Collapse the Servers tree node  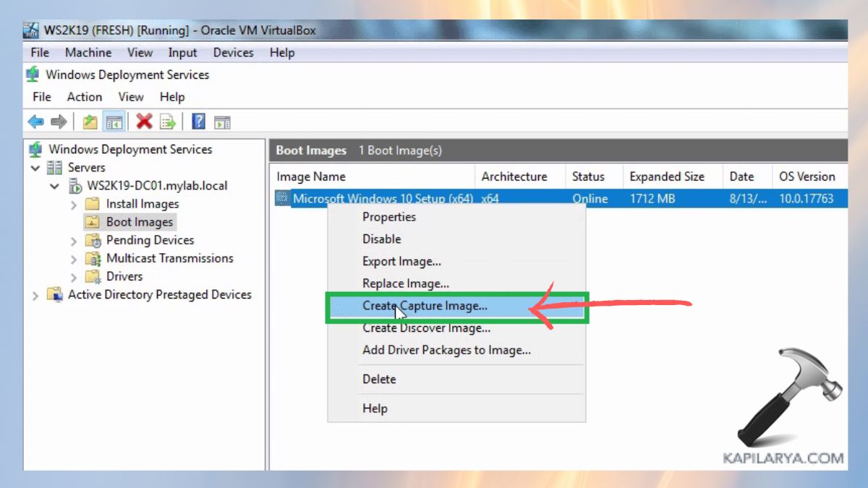35,168
